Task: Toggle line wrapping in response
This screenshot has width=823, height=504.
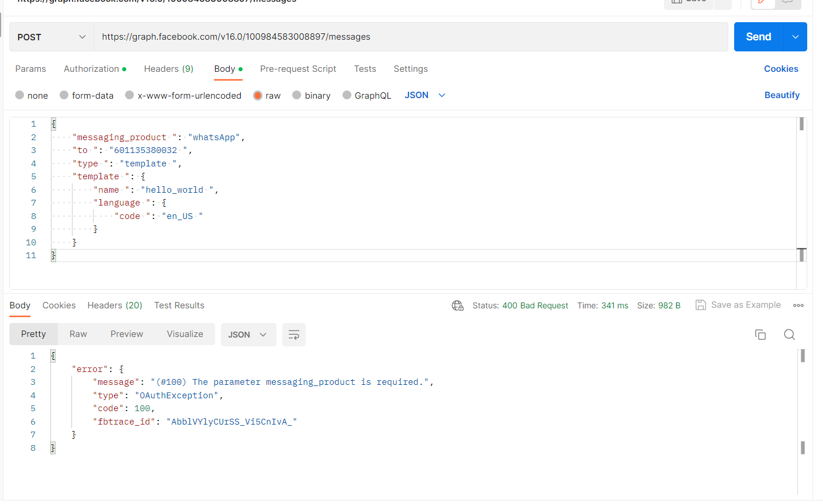Action: [294, 335]
